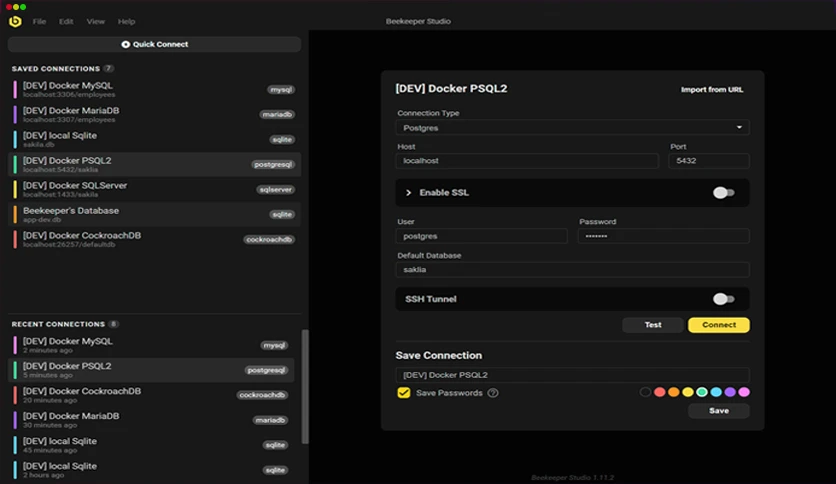836x484 pixels.
Task: Click sqlite badge on Beekeeper's Database row
Action: 282,214
